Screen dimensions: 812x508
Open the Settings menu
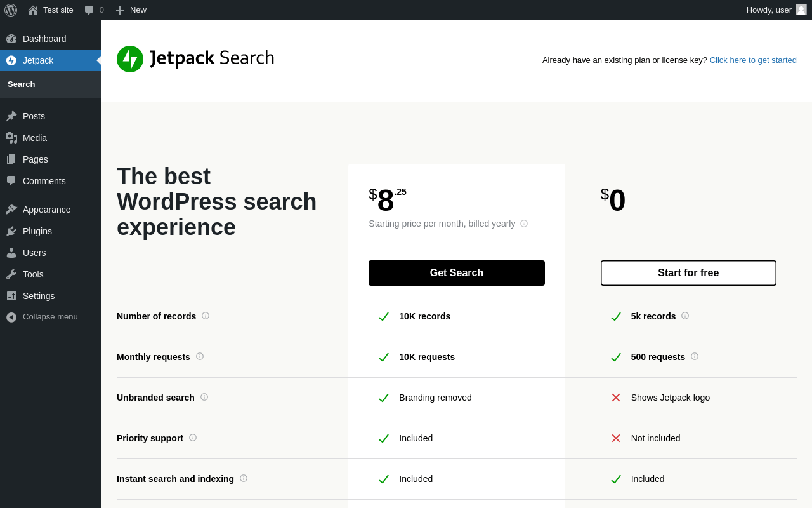click(x=51, y=296)
